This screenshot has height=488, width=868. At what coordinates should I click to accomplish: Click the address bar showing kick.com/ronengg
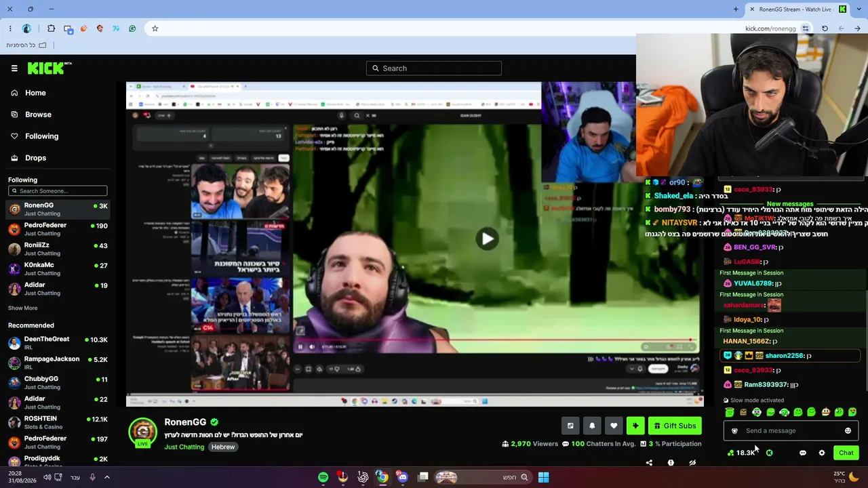(x=770, y=28)
